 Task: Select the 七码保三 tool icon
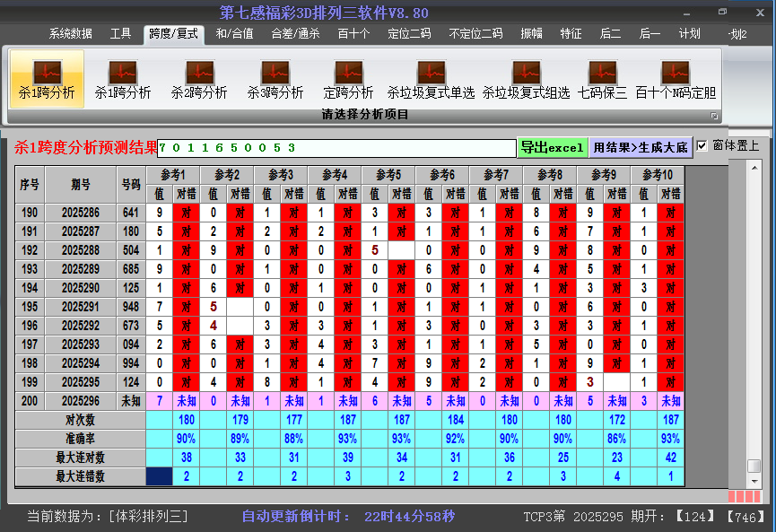[603, 79]
